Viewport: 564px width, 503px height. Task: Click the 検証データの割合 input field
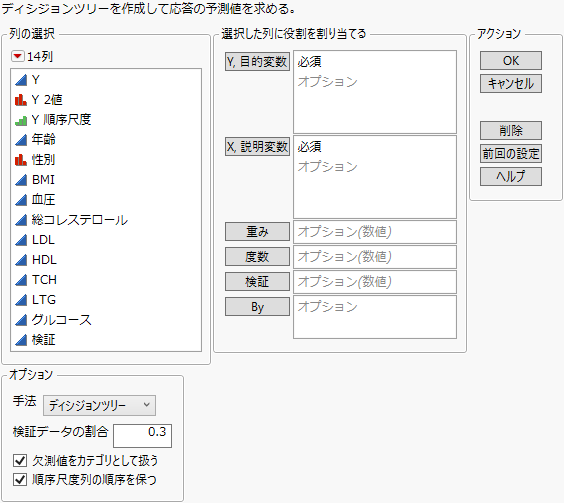(x=142, y=436)
